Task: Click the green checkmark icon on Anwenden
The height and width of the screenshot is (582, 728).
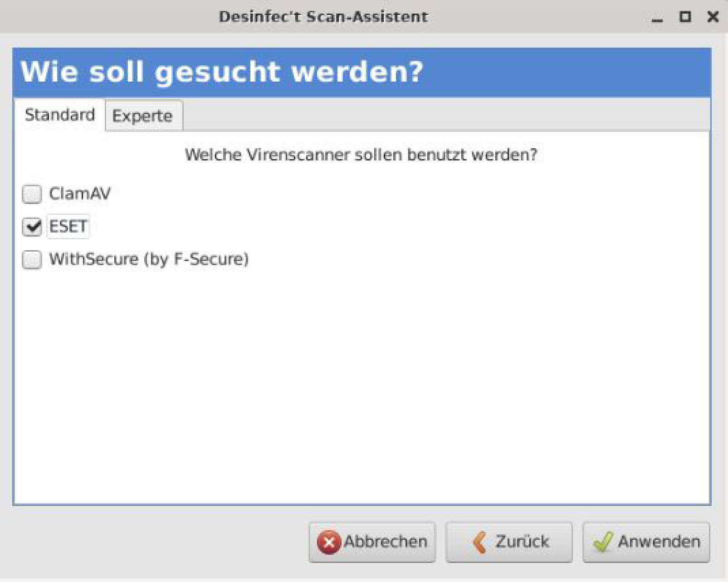Action: click(x=603, y=542)
